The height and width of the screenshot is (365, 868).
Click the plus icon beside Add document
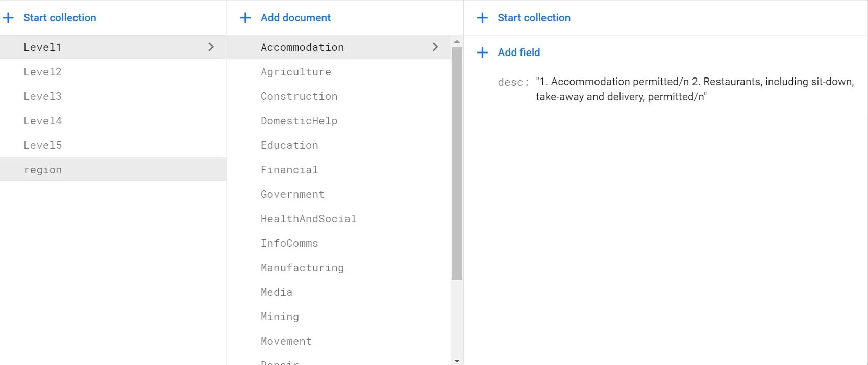click(x=245, y=18)
